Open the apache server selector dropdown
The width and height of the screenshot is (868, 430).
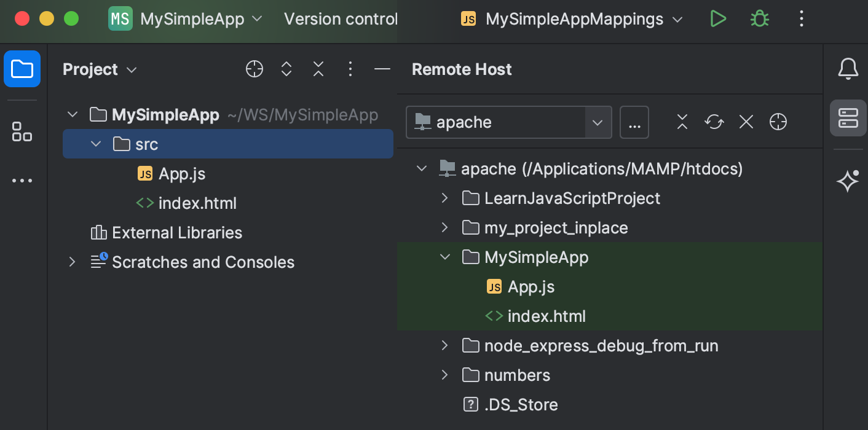pos(596,122)
